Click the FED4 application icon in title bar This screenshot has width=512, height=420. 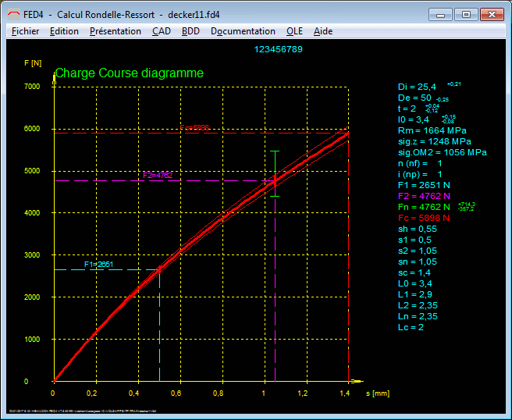click(13, 13)
